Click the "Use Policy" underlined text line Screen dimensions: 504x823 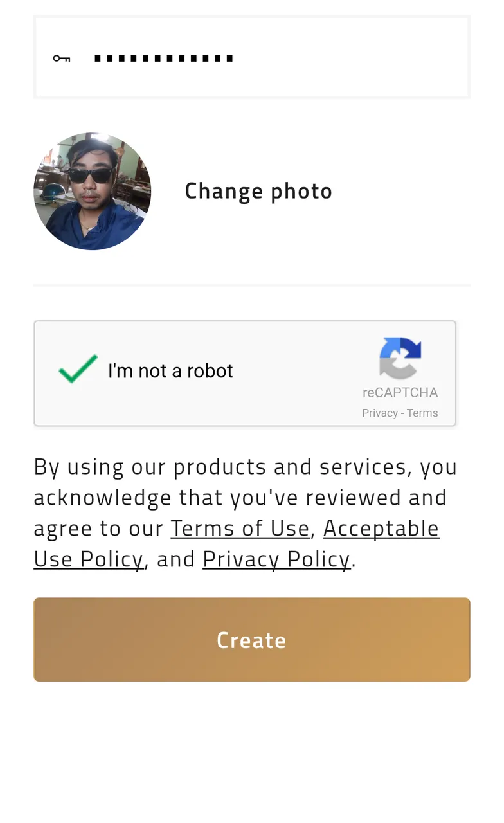tap(88, 559)
